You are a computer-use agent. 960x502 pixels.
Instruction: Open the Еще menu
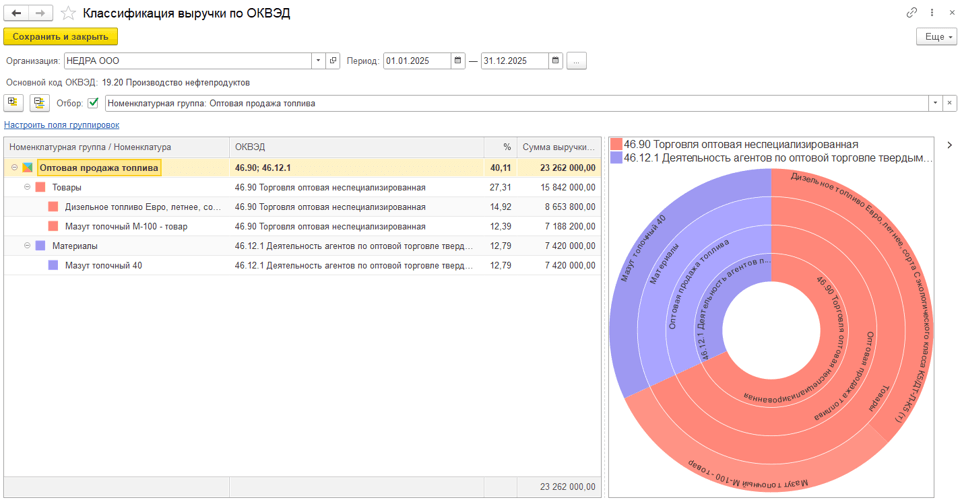pyautogui.click(x=936, y=37)
